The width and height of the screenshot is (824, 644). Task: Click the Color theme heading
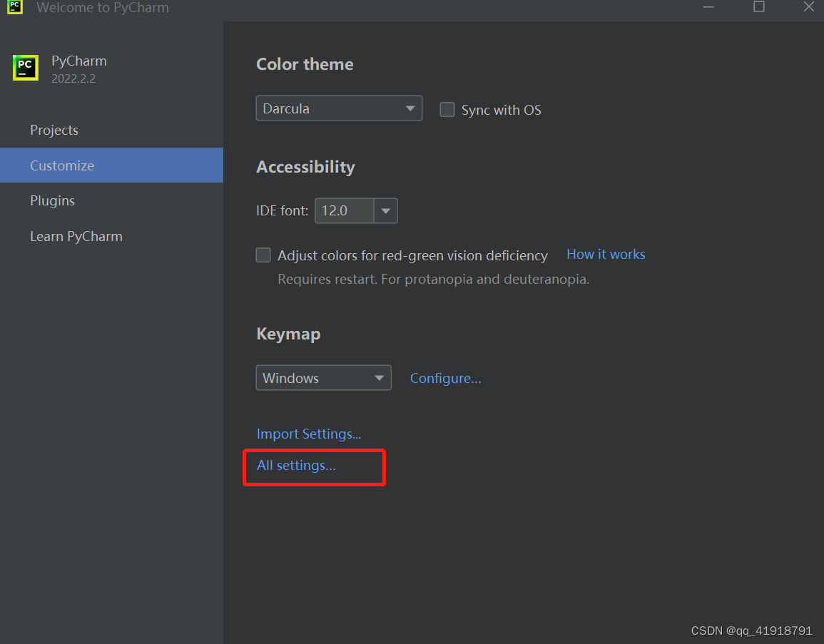[x=305, y=64]
